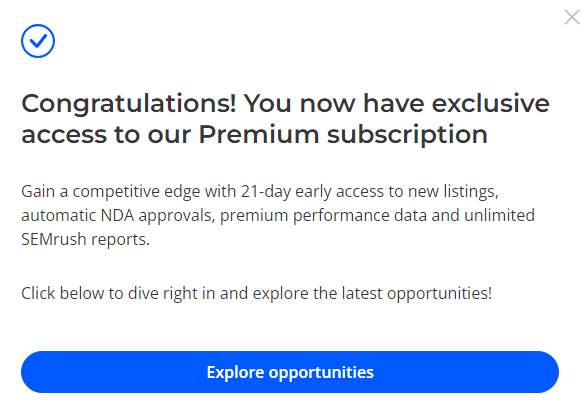
Task: Close the Premium subscription dialog
Action: (572, 17)
